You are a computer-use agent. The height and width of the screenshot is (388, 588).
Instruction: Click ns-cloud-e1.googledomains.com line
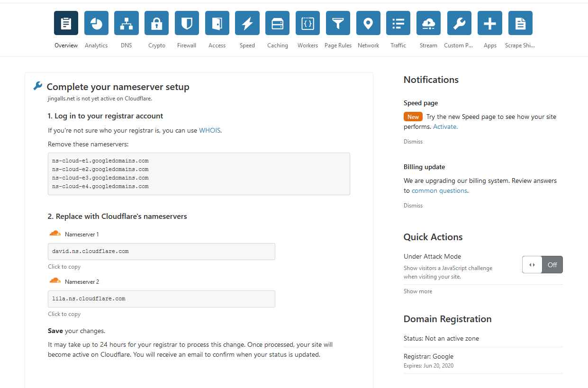tap(100, 161)
